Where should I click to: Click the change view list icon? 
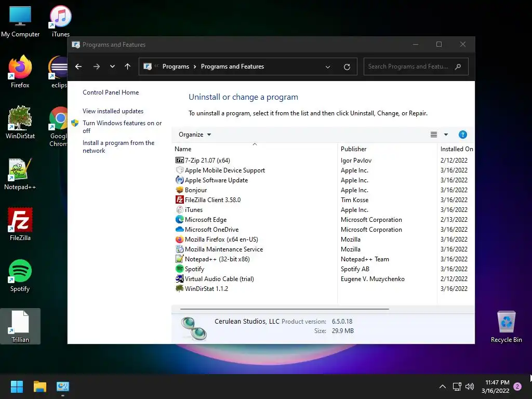click(434, 135)
